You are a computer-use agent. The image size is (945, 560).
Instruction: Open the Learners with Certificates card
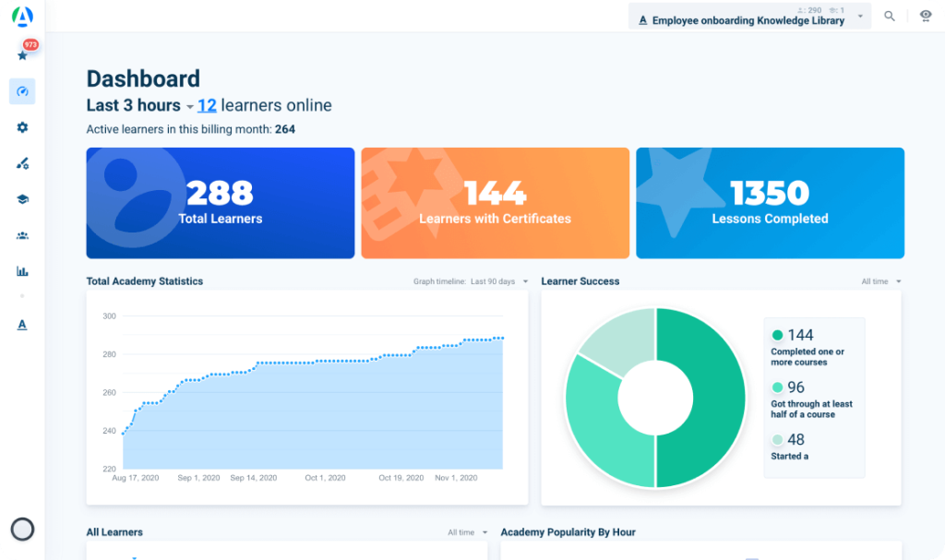495,203
